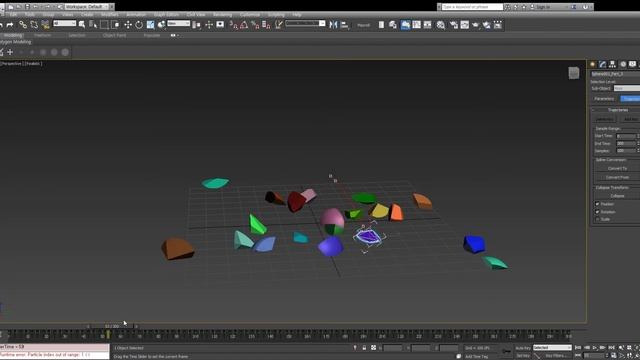The height and width of the screenshot is (360, 640).
Task: Switch to the Object Paint ribbon tab
Action: (x=114, y=36)
